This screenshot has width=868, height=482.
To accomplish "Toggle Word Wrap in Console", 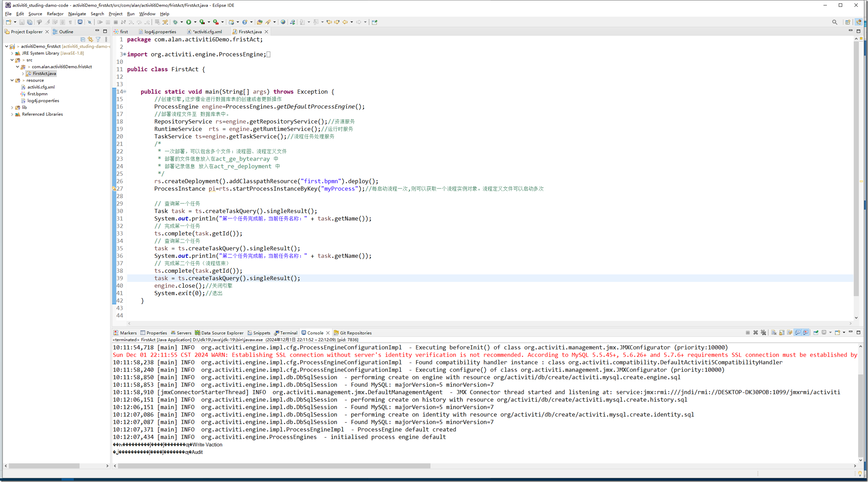I will (790, 333).
